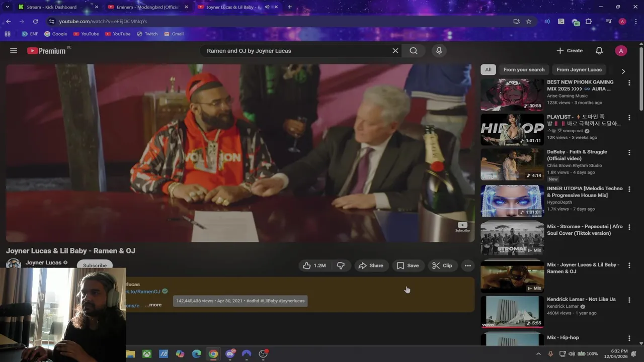Open options for PLAYLIST snoop cat video
The height and width of the screenshot is (362, 644).
tap(629, 118)
